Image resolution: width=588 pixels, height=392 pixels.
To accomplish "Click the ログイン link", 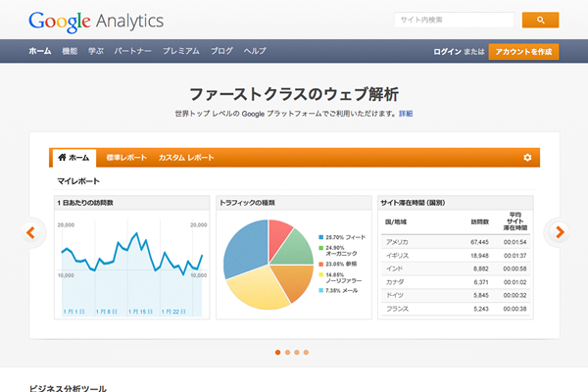I will pyautogui.click(x=447, y=52).
